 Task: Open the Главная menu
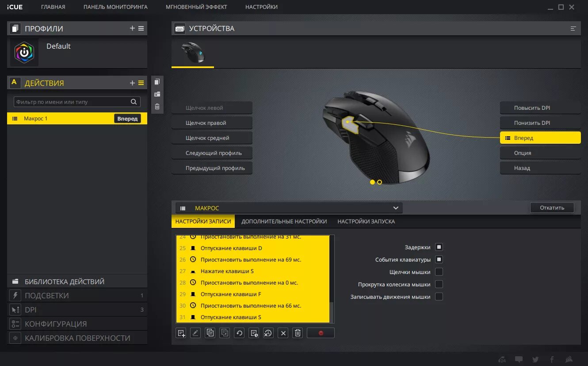pos(53,7)
